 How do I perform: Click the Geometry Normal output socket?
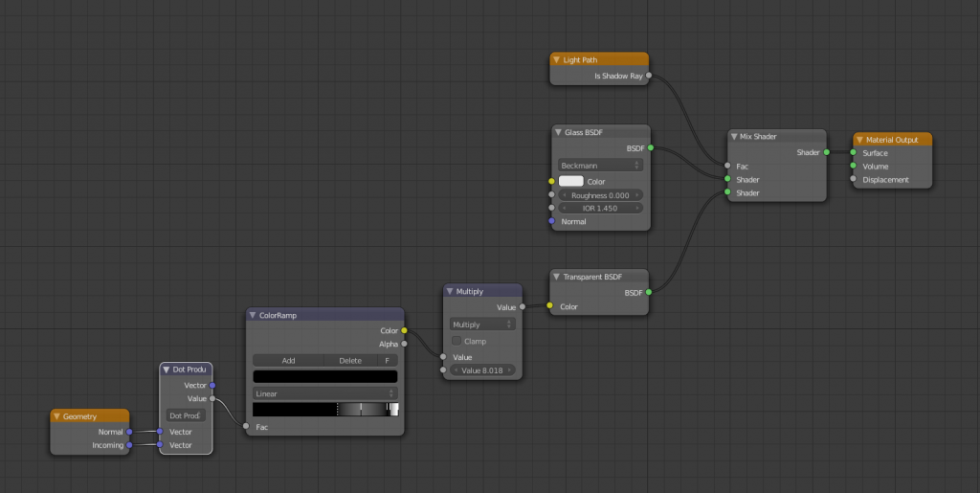pyautogui.click(x=129, y=432)
